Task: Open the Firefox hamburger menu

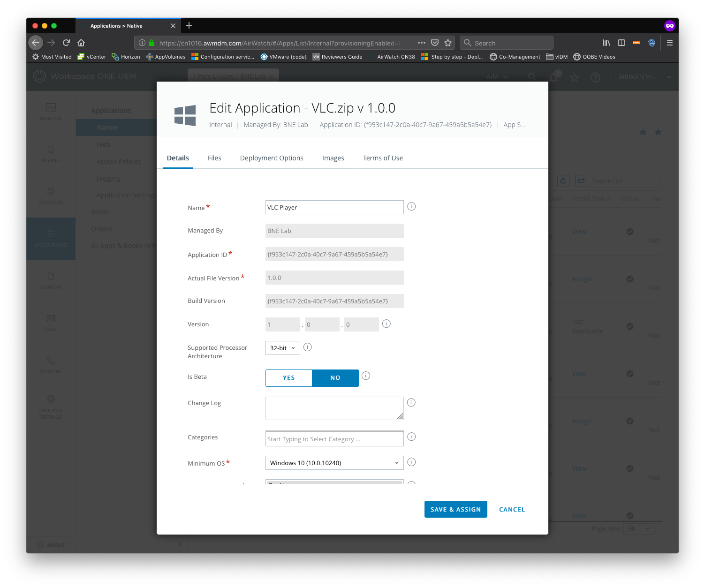Action: [x=670, y=43]
